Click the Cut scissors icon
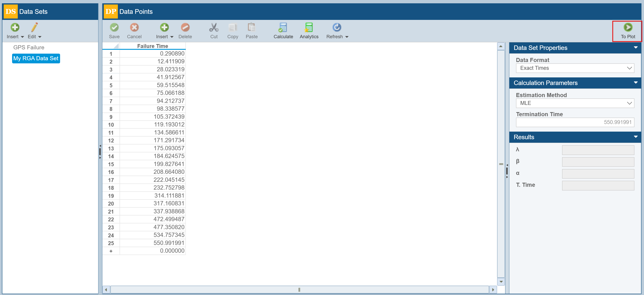The height and width of the screenshot is (295, 644). tap(214, 27)
